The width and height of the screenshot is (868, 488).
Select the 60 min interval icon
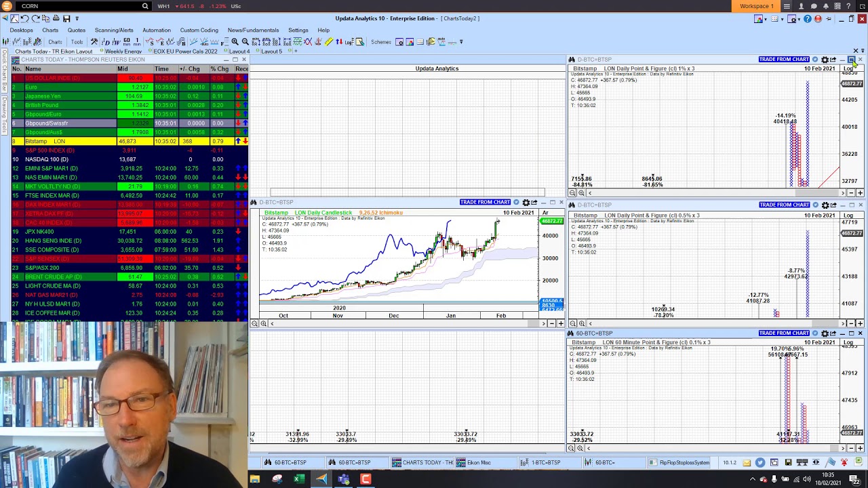tap(127, 41)
